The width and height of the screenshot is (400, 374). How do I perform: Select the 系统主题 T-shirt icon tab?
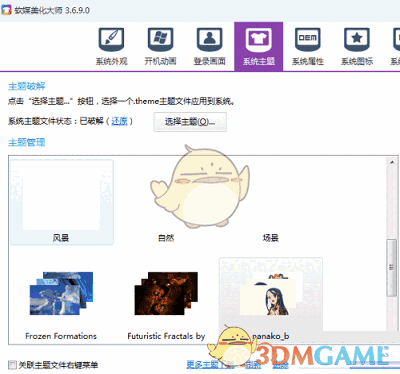259,47
